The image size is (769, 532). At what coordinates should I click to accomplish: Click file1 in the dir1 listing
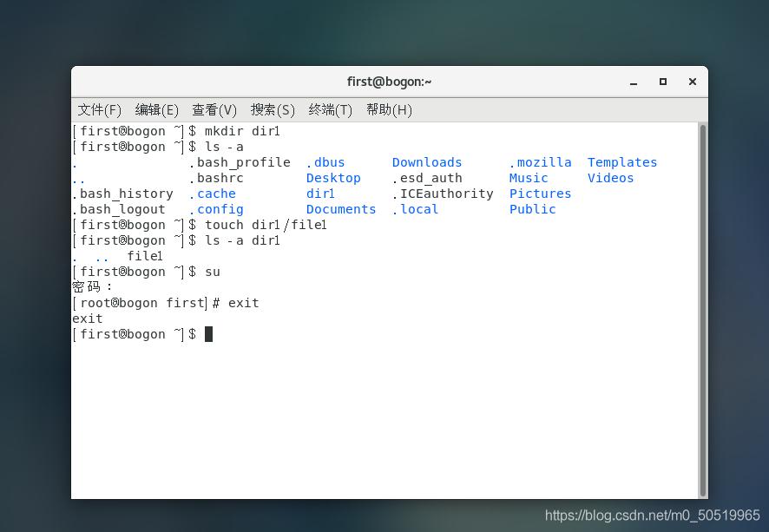pyautogui.click(x=144, y=256)
